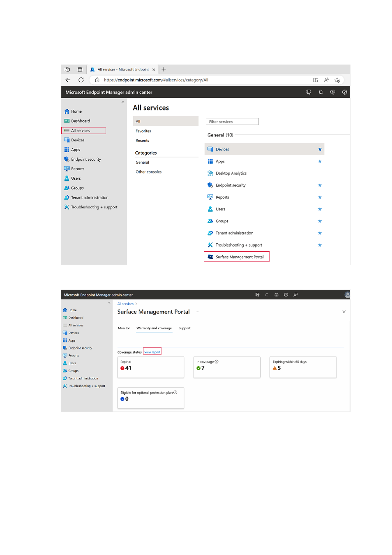392x555 pixels.
Task: Toggle favorite star for Endpoint security service
Action: tap(320, 185)
